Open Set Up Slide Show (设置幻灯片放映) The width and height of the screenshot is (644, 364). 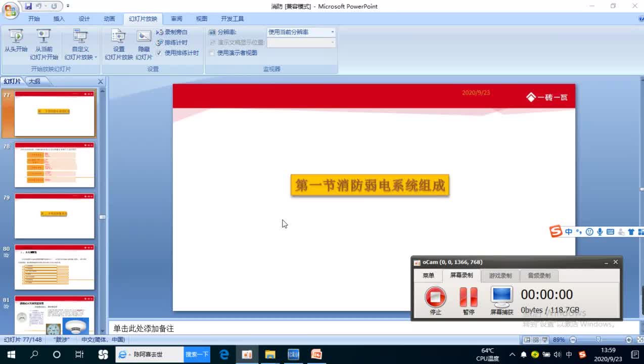pos(119,45)
